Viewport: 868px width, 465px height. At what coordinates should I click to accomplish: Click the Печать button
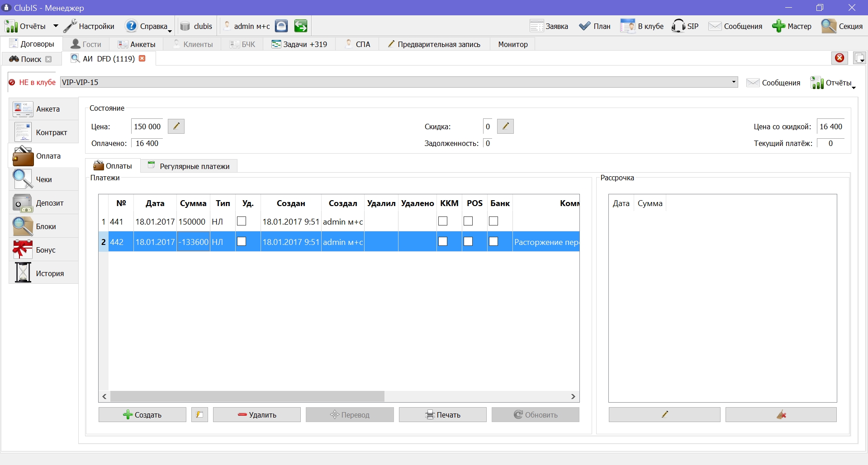tap(443, 414)
